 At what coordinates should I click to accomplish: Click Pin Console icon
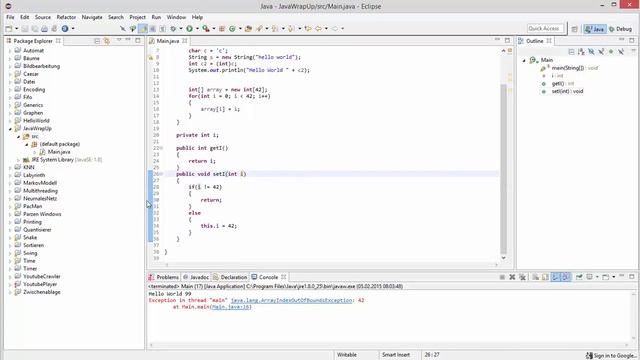pos(579,277)
